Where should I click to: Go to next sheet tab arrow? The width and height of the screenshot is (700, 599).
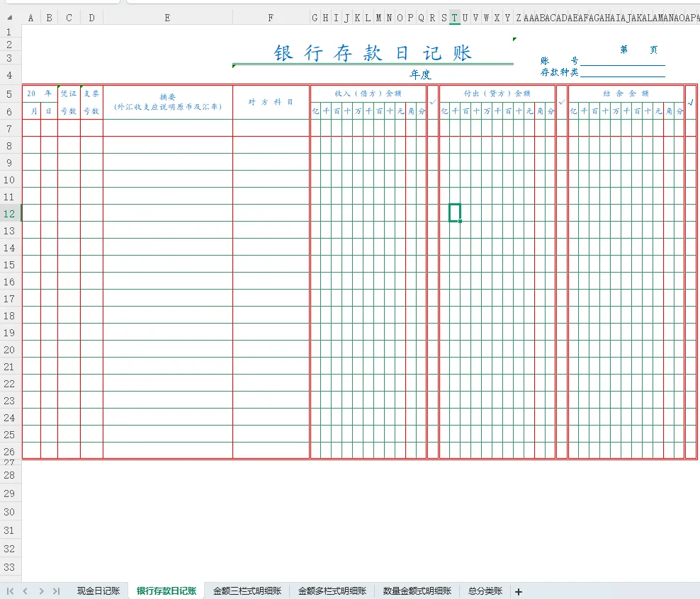(x=41, y=591)
